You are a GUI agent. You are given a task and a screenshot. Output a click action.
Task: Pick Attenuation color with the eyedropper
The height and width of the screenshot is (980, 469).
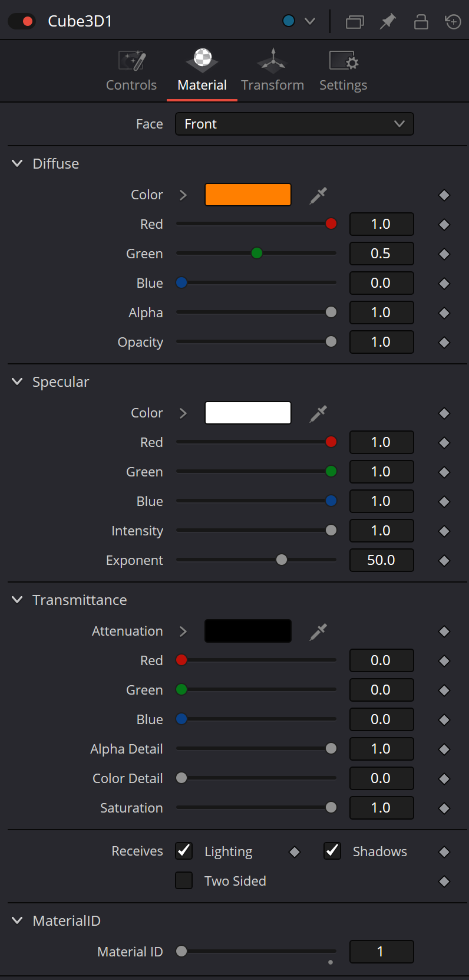coord(318,632)
